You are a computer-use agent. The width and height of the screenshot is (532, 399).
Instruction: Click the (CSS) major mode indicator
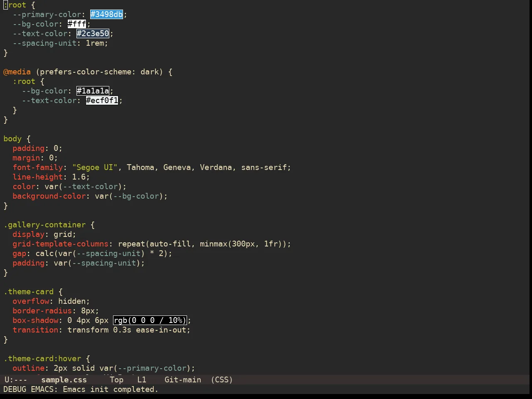pyautogui.click(x=222, y=380)
